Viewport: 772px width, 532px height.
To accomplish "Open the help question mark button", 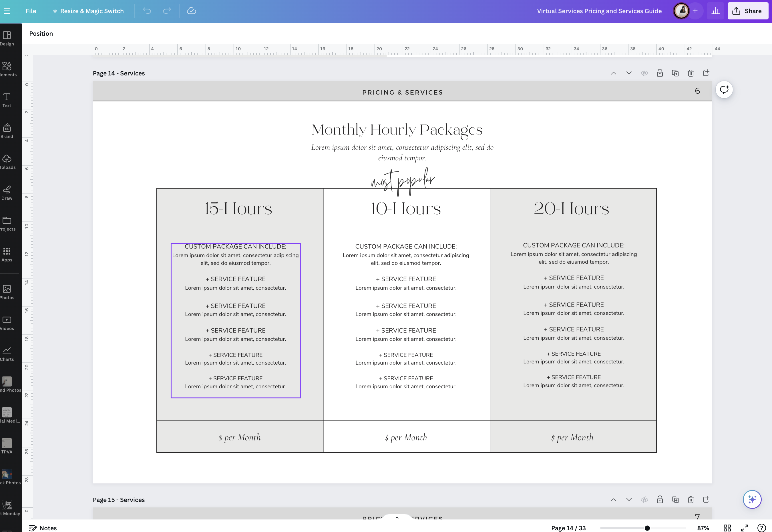I will [x=762, y=528].
